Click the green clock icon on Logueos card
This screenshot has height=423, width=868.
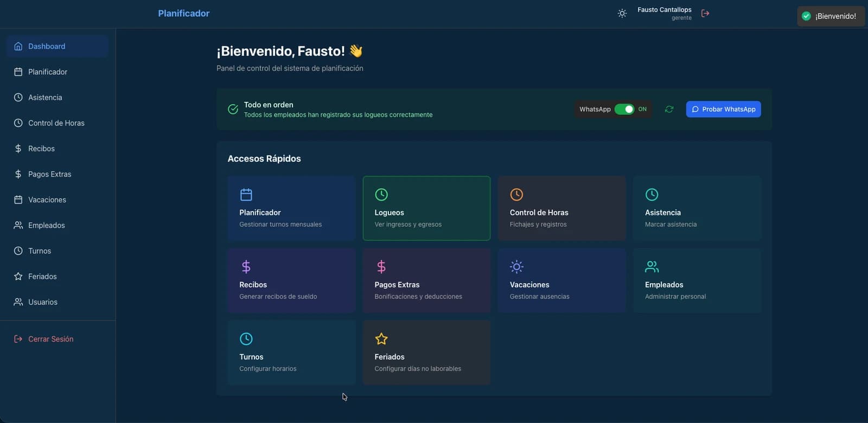[x=381, y=194]
